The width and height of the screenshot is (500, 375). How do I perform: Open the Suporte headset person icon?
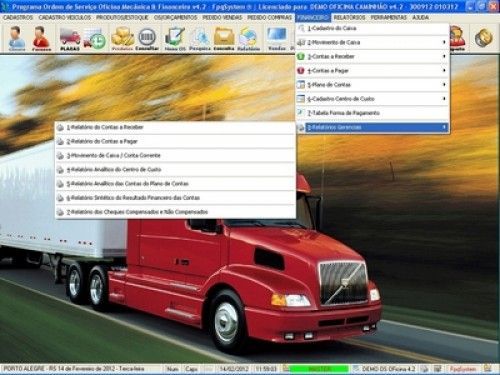click(457, 38)
